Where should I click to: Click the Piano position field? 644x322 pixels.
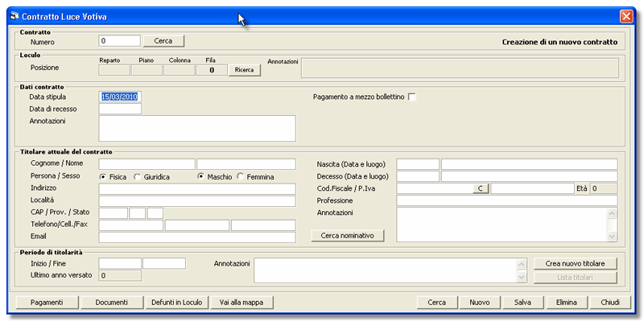[x=147, y=70]
